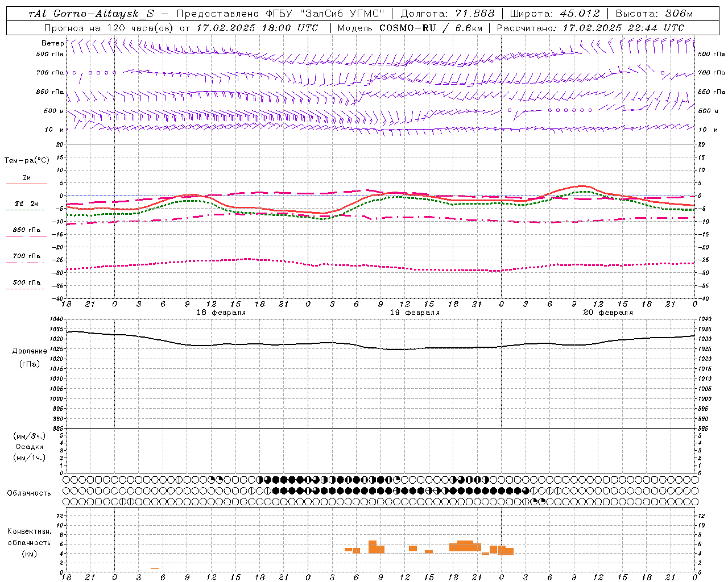Viewport: 728px width, 582px height.
Task: Click the "Прогноз на 120 часа(ов)" forecast text
Action: point(108,28)
